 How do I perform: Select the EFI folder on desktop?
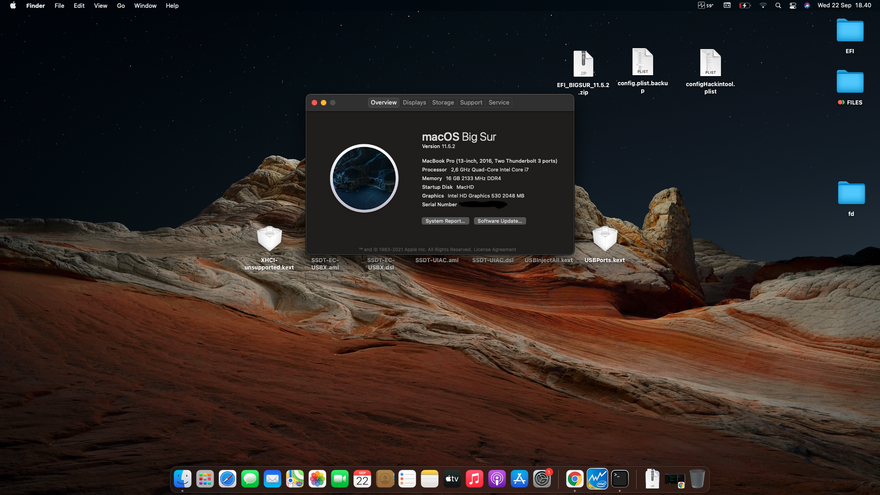tap(850, 35)
